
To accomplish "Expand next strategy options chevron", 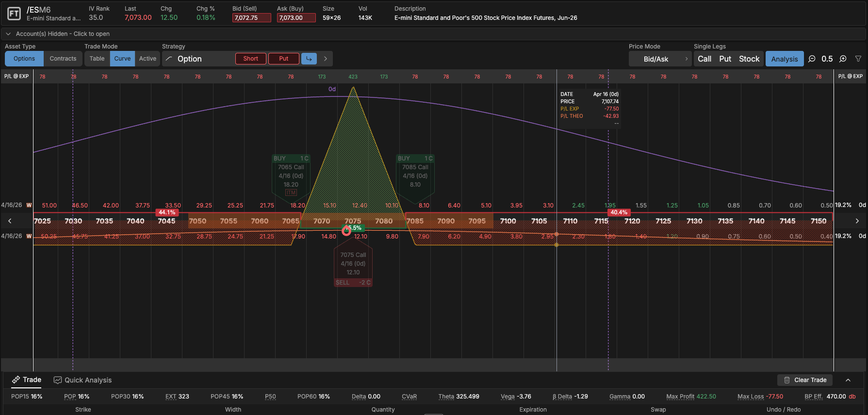I will point(326,59).
